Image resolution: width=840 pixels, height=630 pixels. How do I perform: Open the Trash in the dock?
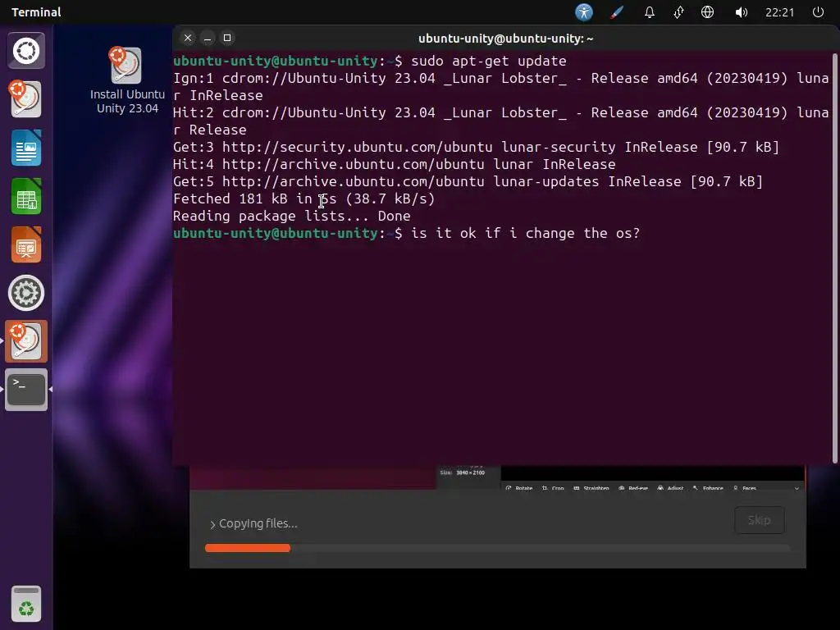tap(26, 605)
